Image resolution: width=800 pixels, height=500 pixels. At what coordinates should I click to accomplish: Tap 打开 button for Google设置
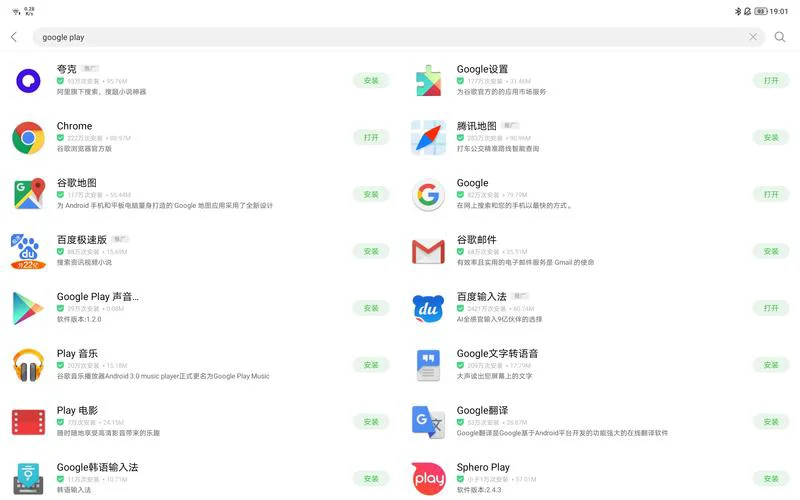(771, 81)
